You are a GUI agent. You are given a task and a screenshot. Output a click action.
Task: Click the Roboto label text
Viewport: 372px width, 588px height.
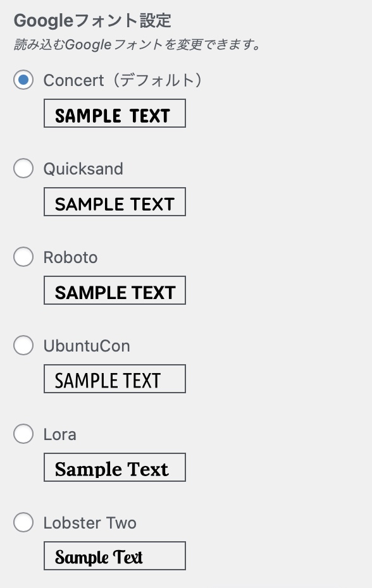click(71, 257)
